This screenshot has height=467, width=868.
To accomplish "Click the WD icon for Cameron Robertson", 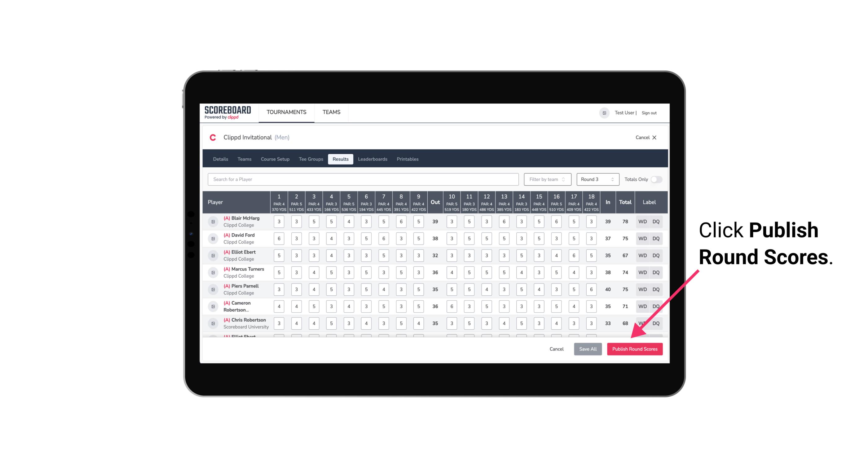I will click(x=642, y=306).
